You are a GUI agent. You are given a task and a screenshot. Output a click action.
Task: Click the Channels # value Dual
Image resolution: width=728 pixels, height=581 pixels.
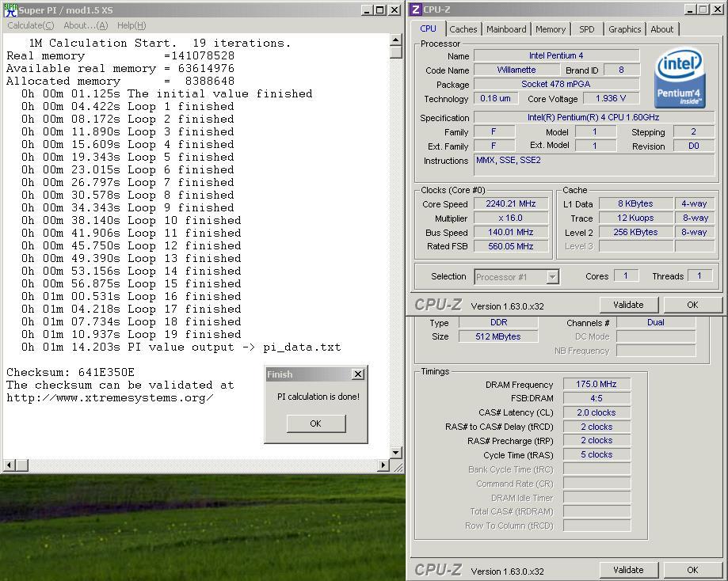(656, 322)
